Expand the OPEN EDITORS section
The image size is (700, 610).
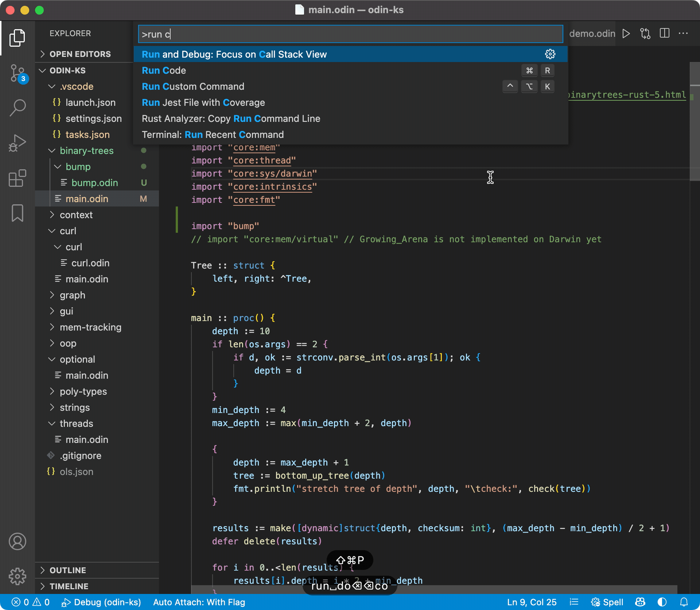pos(80,54)
